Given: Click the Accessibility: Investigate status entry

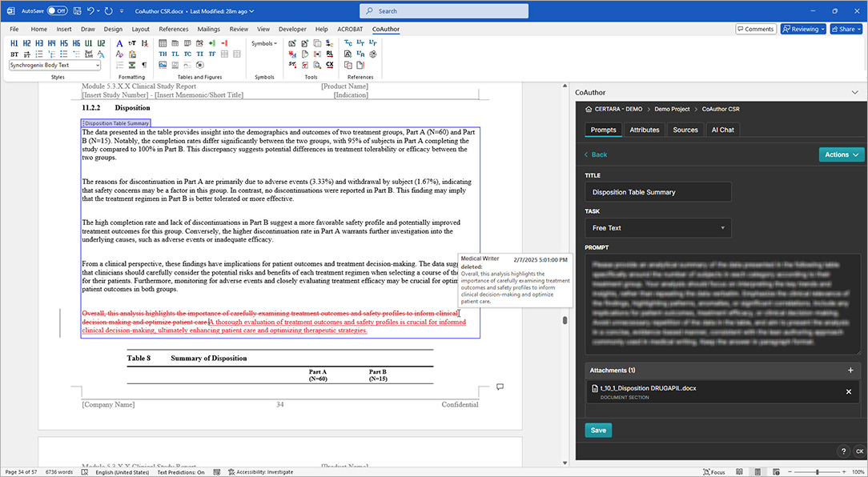Looking at the screenshot, I should click(259, 472).
